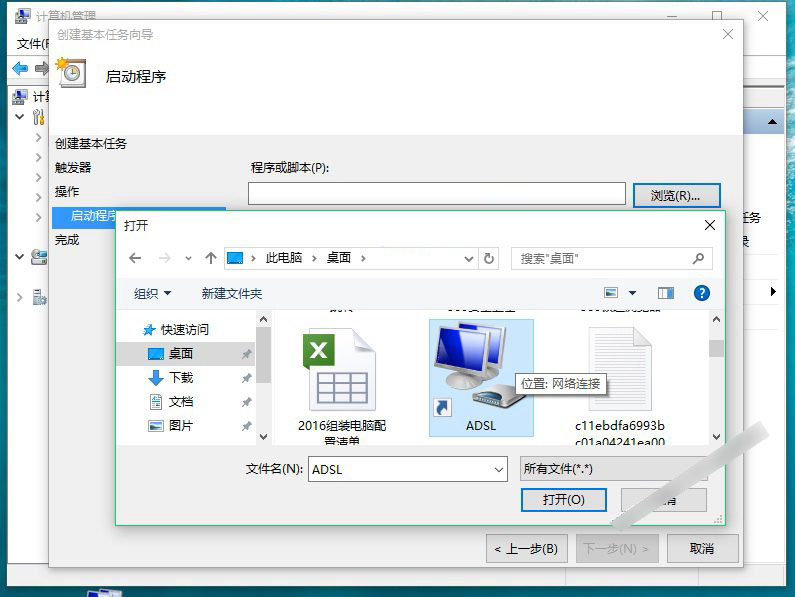This screenshot has width=795, height=597.
Task: Select 创建基本任务 step in wizard sidebar
Action: [x=91, y=144]
